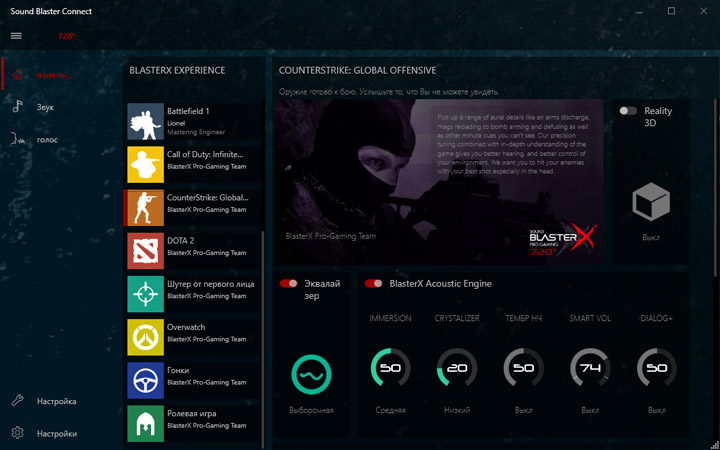Click the main panel vertical scrollbar
The height and width of the screenshot is (450, 720).
click(x=715, y=188)
